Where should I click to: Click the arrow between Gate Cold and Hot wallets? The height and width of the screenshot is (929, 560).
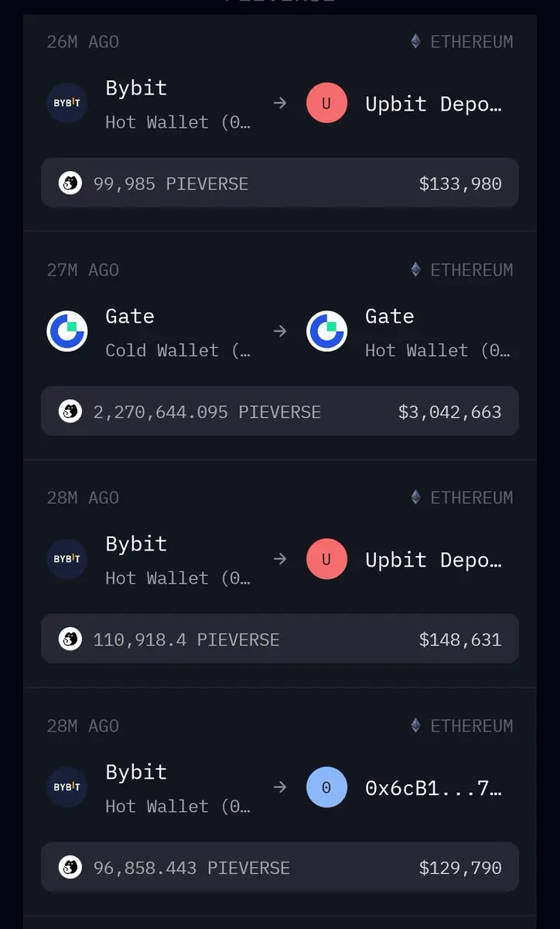(x=280, y=331)
